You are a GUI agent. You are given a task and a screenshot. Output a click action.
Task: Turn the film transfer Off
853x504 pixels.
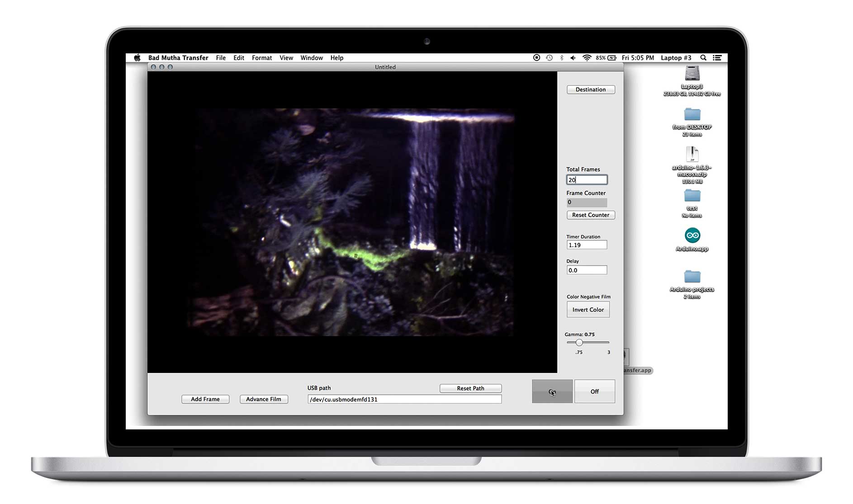click(594, 391)
